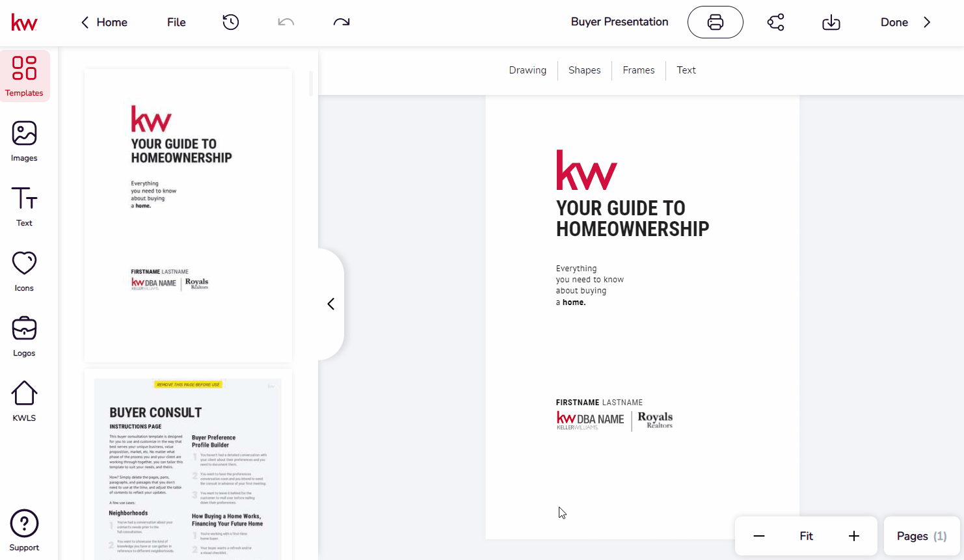Open Support help icon
This screenshot has height=560, width=964.
pyautogui.click(x=24, y=530)
